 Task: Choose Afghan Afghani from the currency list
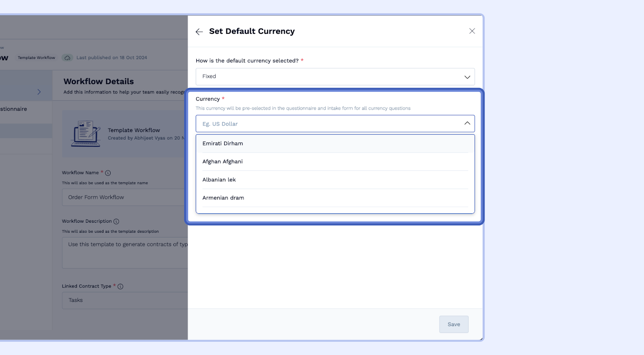tap(223, 162)
